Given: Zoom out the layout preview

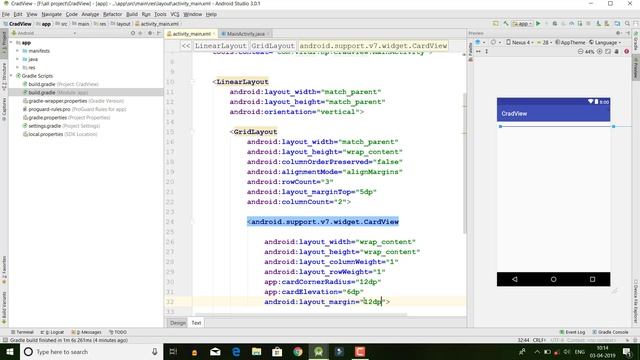Looking at the screenshot, I should 580,51.
